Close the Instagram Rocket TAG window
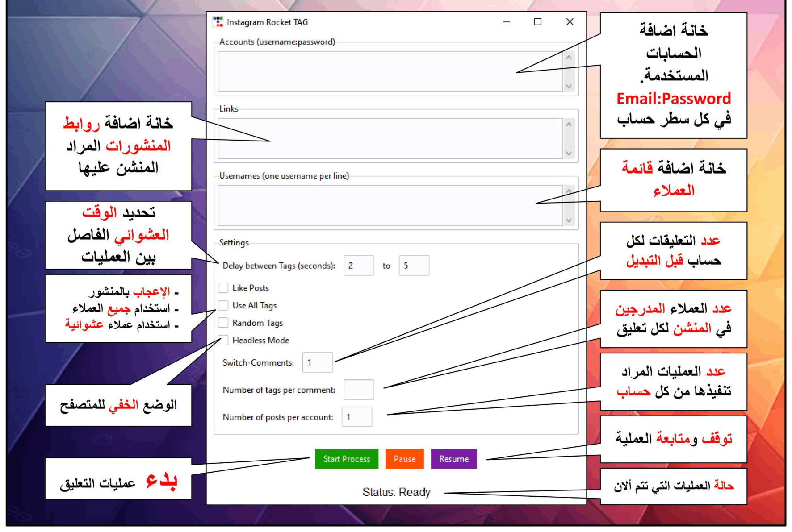792x532 pixels. coord(570,22)
